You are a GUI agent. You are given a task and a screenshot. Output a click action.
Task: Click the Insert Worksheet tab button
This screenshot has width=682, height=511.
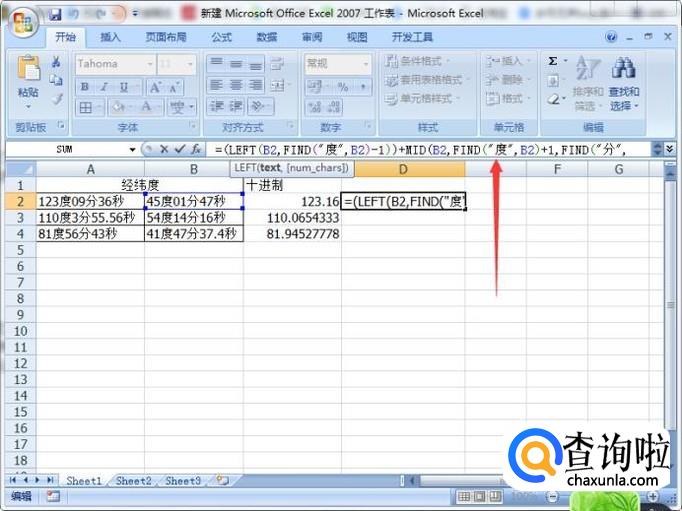tap(222, 481)
